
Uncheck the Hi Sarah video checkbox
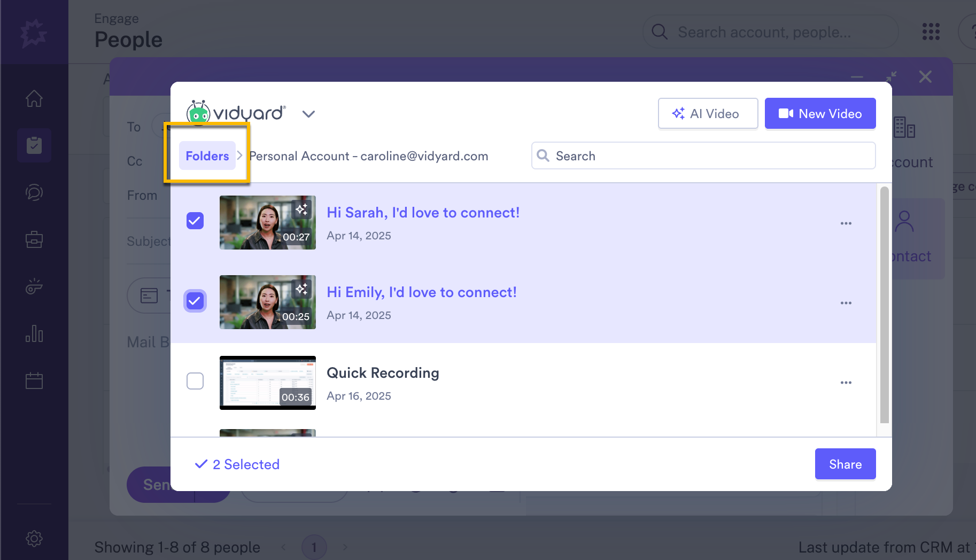click(x=195, y=221)
